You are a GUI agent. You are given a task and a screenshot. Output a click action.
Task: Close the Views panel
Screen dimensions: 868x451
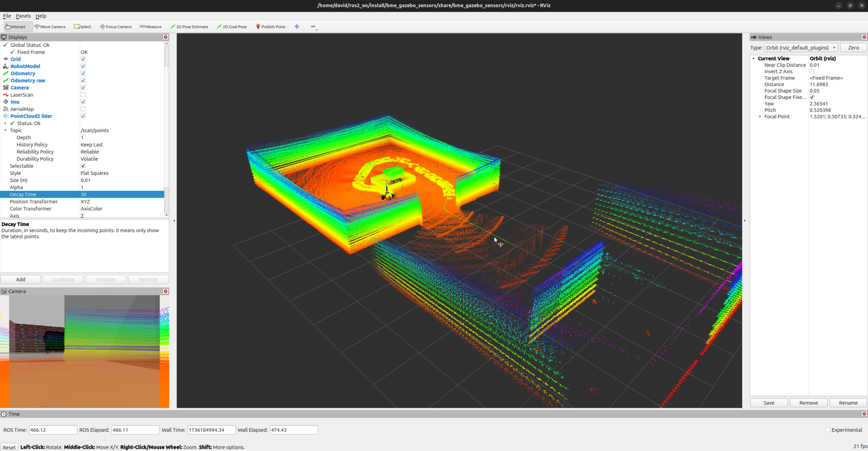pos(864,37)
